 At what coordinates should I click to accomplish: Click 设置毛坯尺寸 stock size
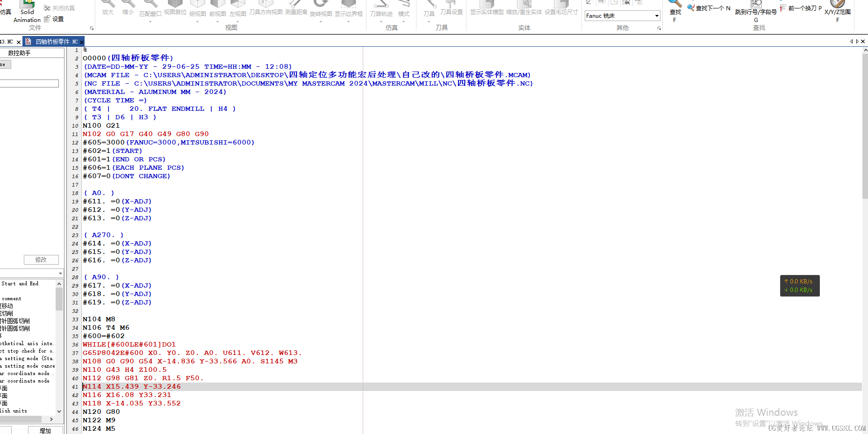tap(561, 8)
